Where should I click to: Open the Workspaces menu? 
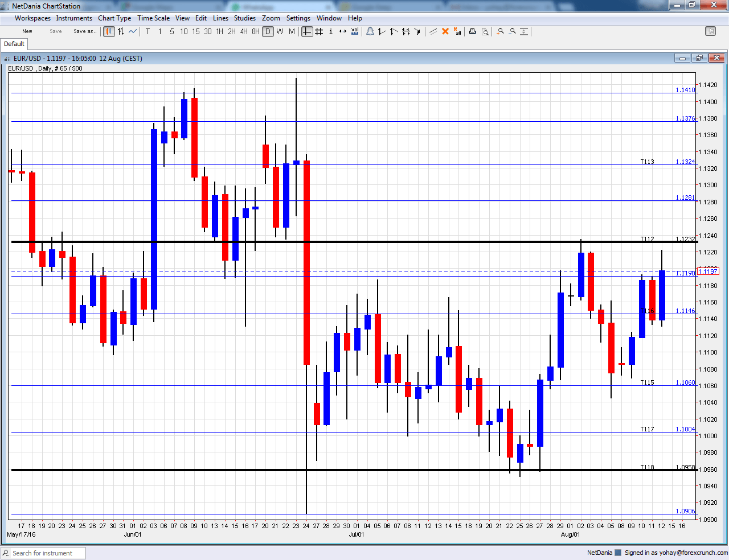coord(32,18)
